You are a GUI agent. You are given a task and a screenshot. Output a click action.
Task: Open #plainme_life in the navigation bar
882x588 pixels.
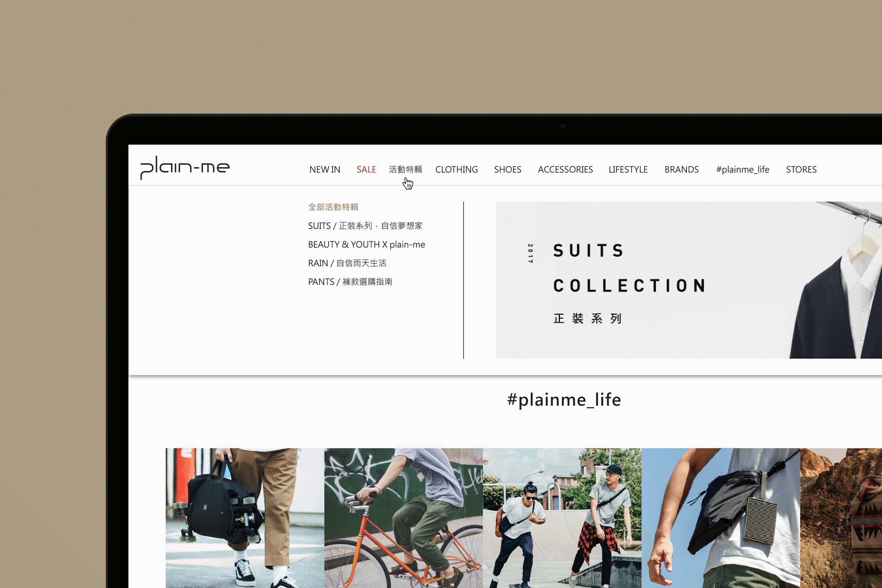[x=743, y=170]
